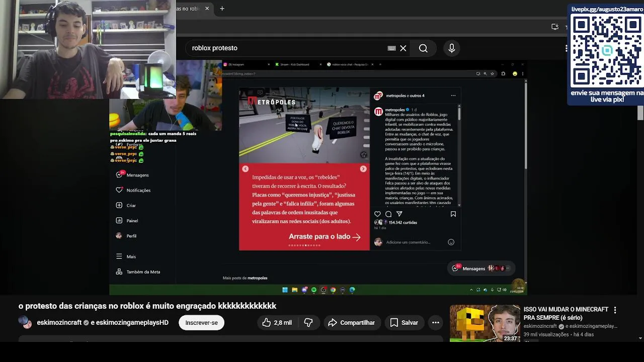The height and width of the screenshot is (362, 644).
Task: Close the current browser tab
Action: [x=207, y=9]
